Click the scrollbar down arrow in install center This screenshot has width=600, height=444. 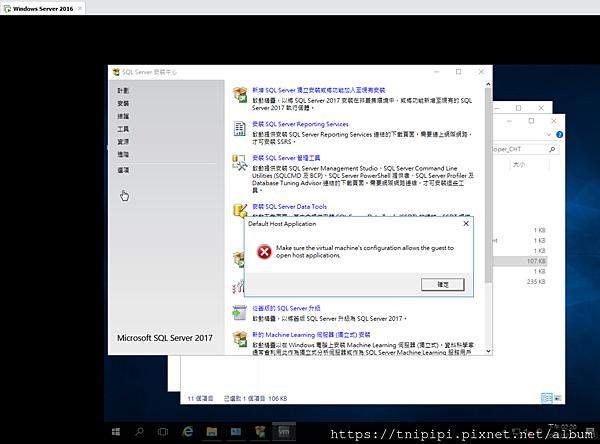pyautogui.click(x=488, y=351)
